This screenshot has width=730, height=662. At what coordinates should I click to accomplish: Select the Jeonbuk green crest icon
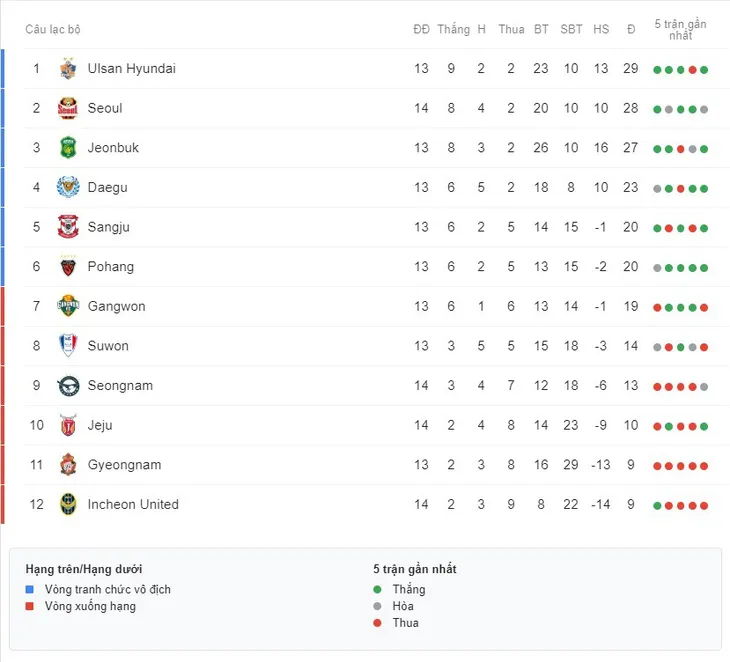[x=68, y=148]
